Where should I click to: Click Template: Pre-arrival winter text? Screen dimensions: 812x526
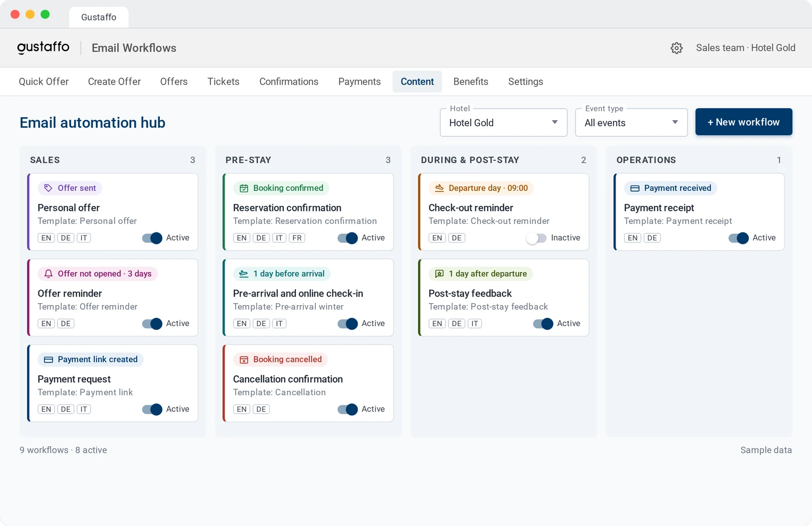coord(288,307)
